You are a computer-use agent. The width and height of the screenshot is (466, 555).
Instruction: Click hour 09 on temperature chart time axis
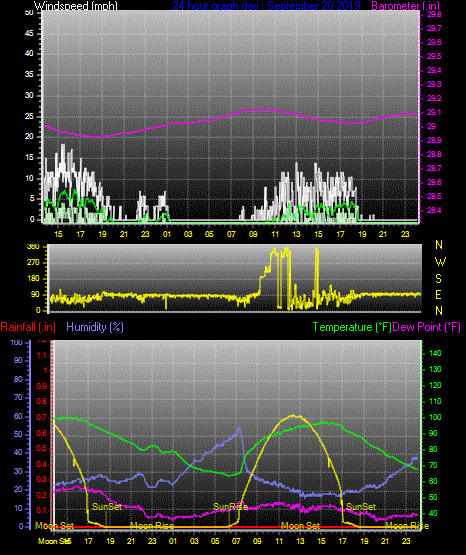click(258, 541)
